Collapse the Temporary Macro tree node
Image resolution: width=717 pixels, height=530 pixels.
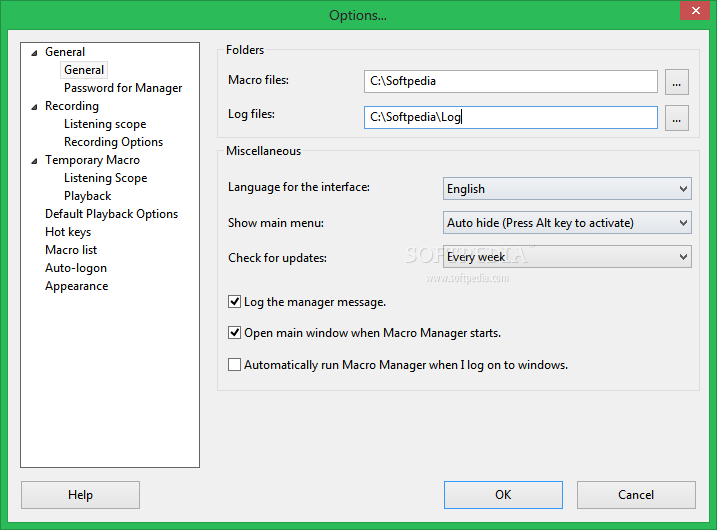tap(34, 160)
